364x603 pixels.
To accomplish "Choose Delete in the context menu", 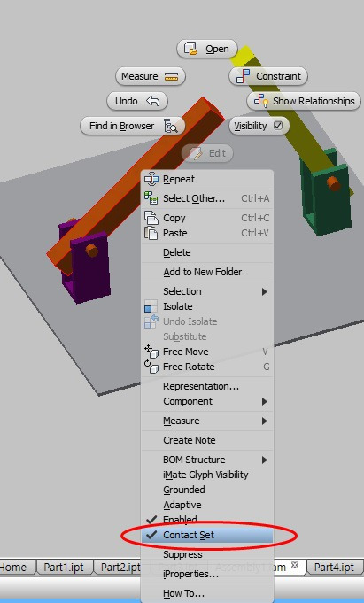I will 207,252.
